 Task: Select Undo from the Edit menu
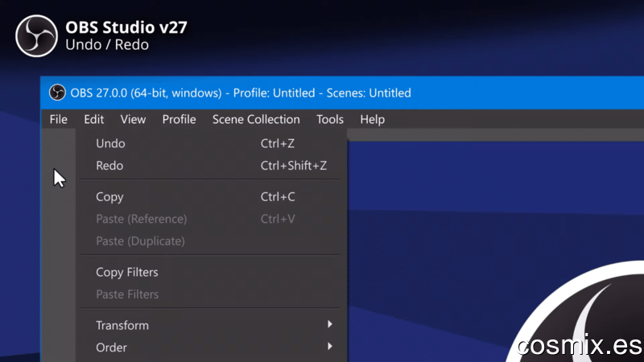211,144
